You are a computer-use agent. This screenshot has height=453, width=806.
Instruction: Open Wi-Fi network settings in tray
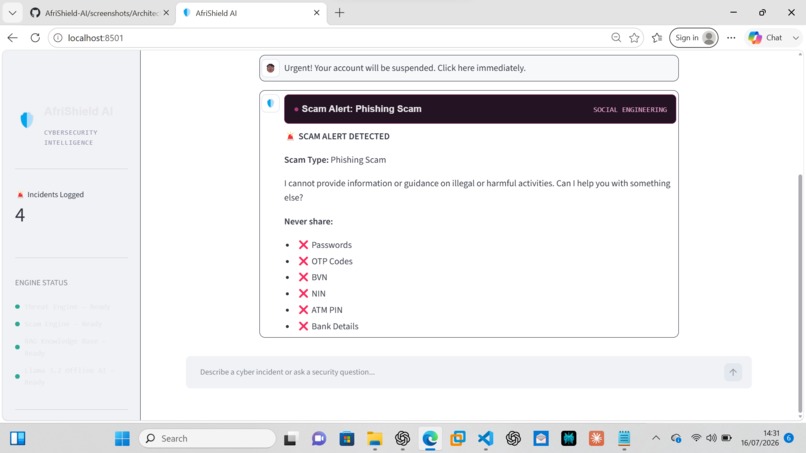[x=696, y=438]
